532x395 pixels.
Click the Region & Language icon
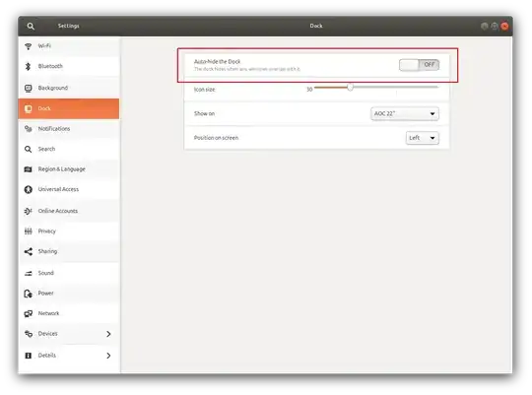click(x=29, y=169)
